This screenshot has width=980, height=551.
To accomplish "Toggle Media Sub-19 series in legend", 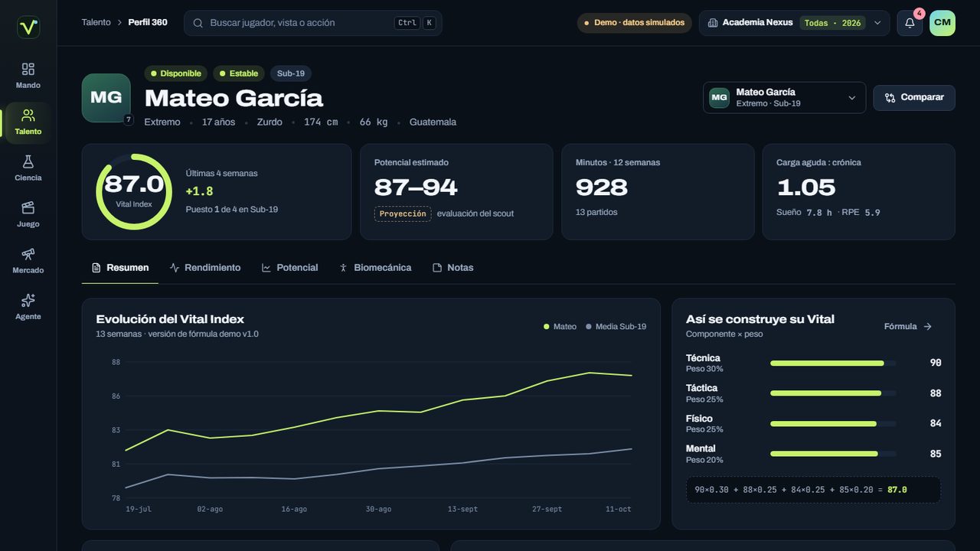I will pos(616,327).
